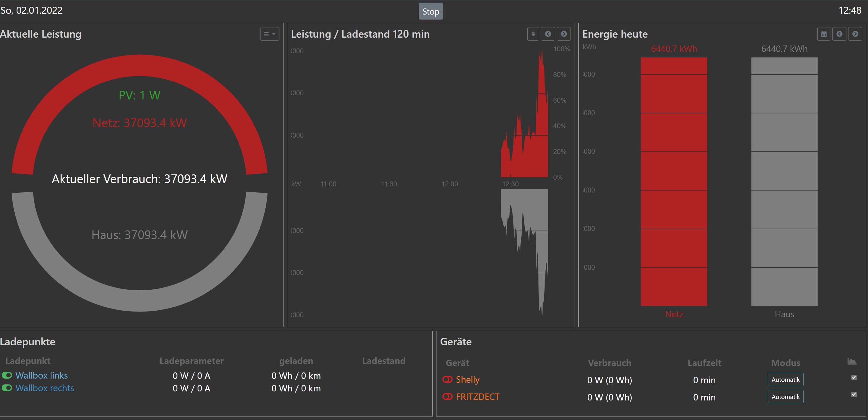Open the Aktuelle Leistung panel menu
The image size is (868, 420).
tap(269, 34)
